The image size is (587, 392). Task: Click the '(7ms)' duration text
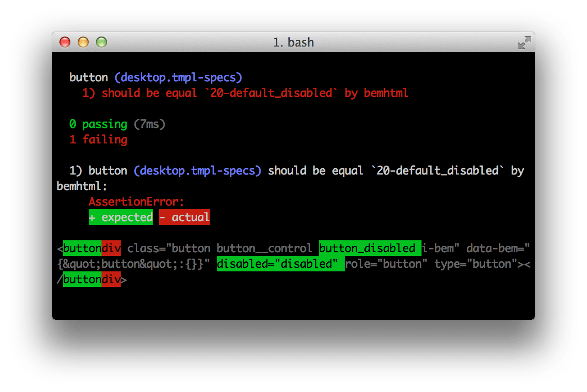(149, 124)
